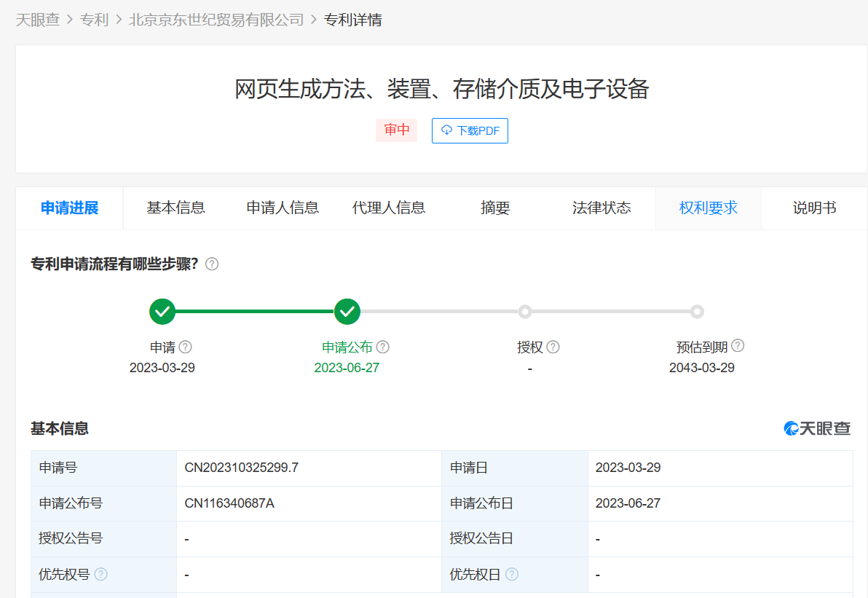This screenshot has height=598, width=868.
Task: Click the 授权公告日 label cell
Action: [x=515, y=538]
